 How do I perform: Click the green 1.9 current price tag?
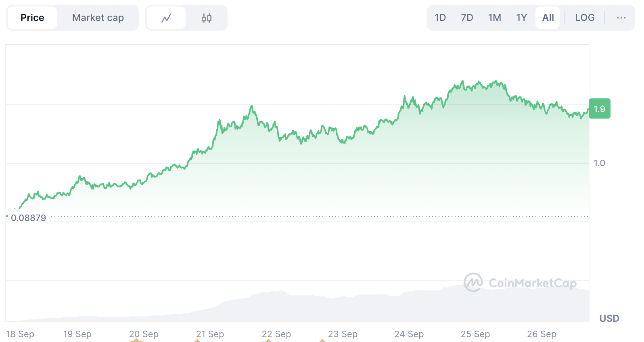(599, 108)
